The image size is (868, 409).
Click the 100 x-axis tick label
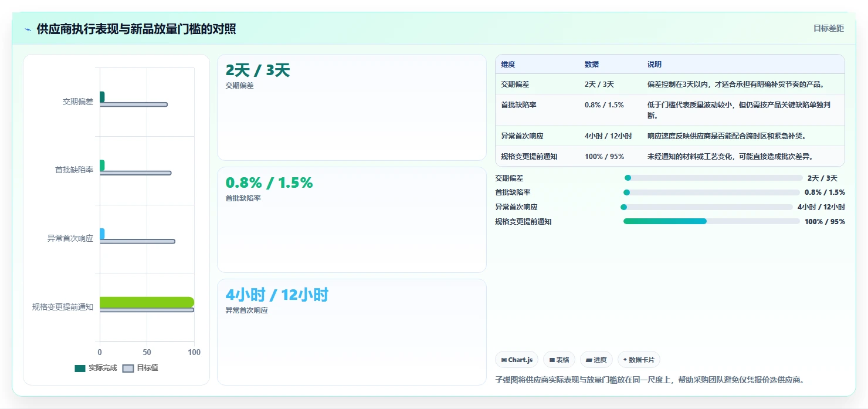pos(194,352)
